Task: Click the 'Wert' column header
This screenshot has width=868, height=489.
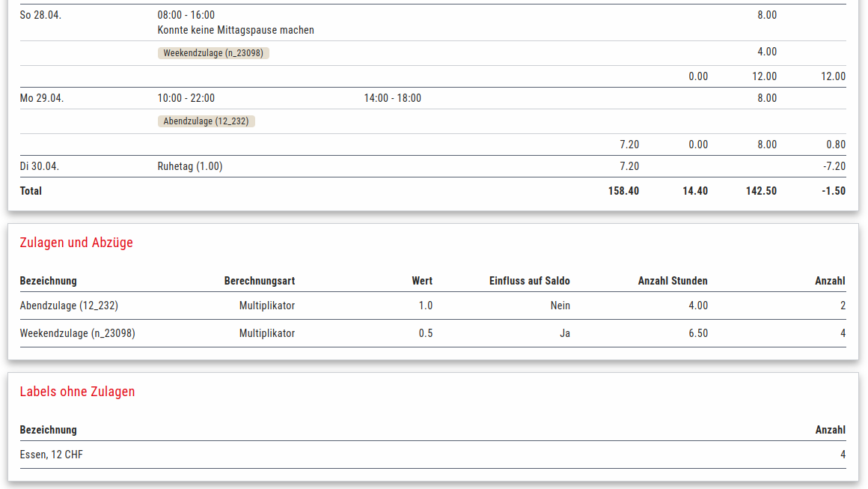Action: pos(421,281)
